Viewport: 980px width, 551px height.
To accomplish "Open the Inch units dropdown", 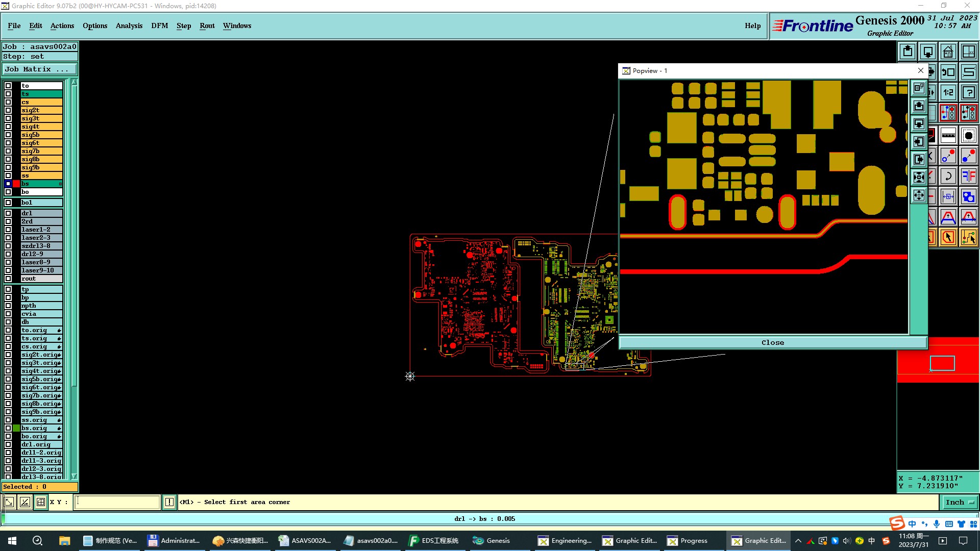I will [959, 502].
